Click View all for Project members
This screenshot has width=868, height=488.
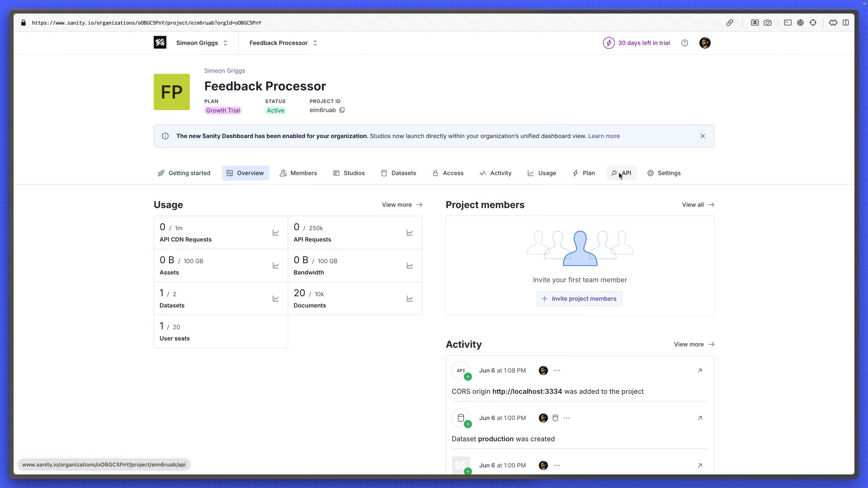pyautogui.click(x=698, y=205)
